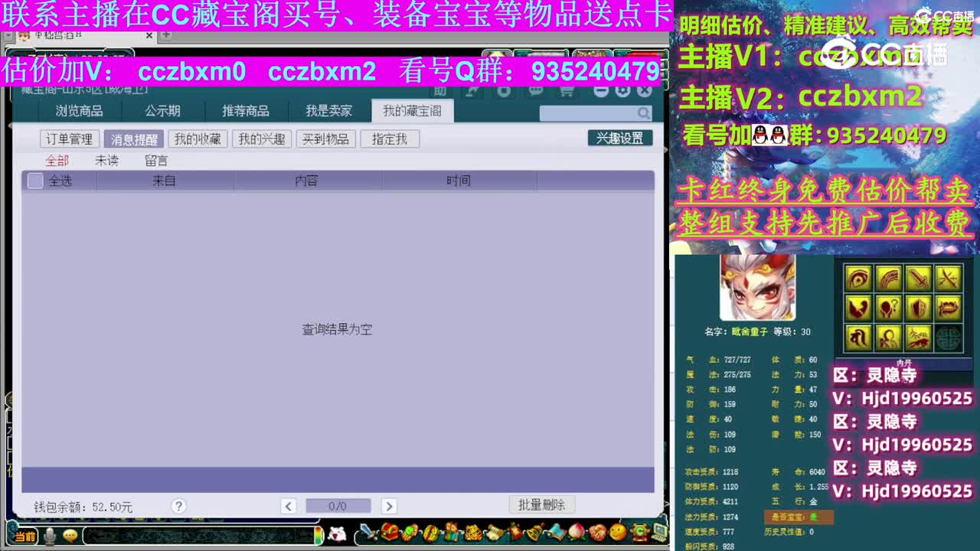Viewport: 980px width, 551px height.
Task: Select the eye skill icon
Action: (859, 279)
